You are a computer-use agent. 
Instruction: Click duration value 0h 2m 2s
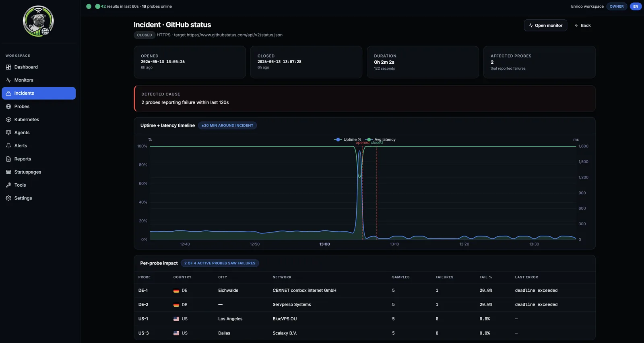pyautogui.click(x=384, y=62)
